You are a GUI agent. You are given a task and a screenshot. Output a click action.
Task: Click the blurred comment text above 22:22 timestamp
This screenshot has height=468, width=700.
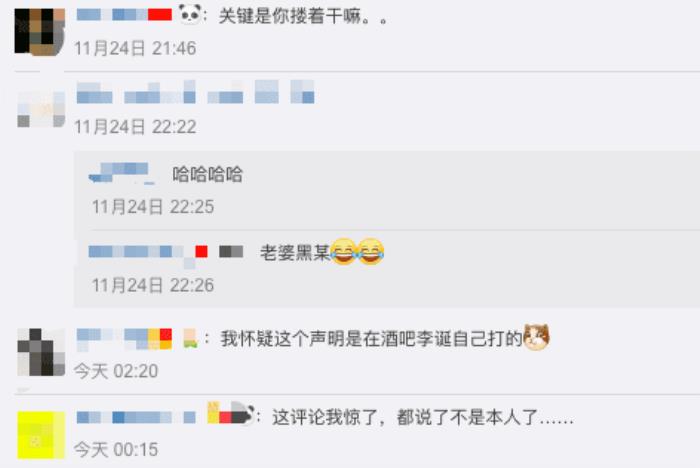[196, 92]
